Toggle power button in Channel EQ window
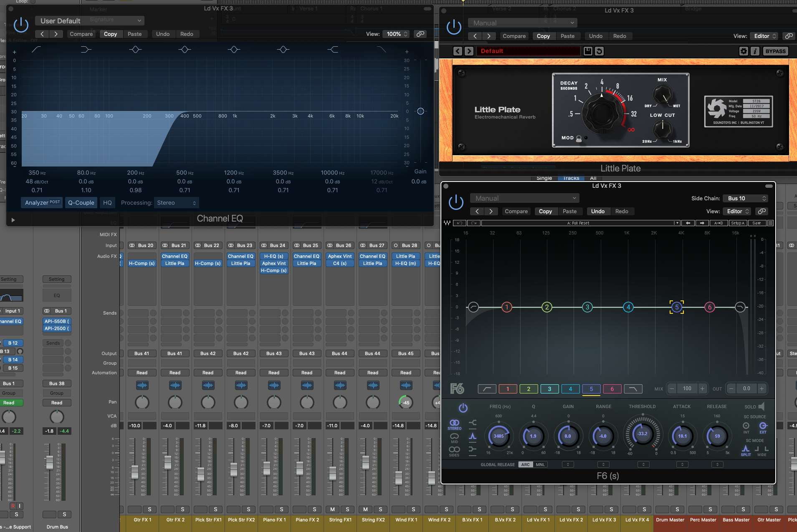The width and height of the screenshot is (797, 532). click(21, 25)
